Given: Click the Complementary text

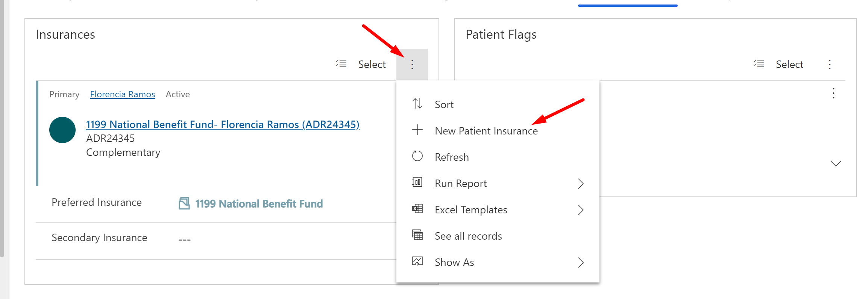Looking at the screenshot, I should [123, 153].
